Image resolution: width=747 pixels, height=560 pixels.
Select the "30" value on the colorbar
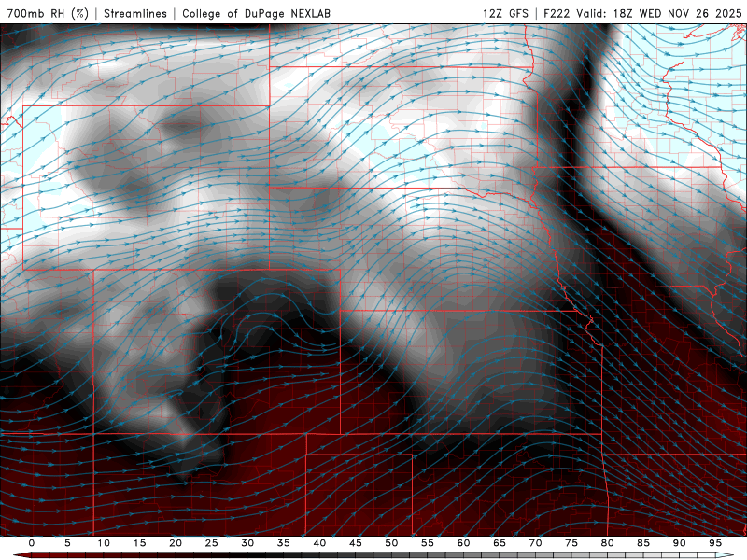click(247, 543)
